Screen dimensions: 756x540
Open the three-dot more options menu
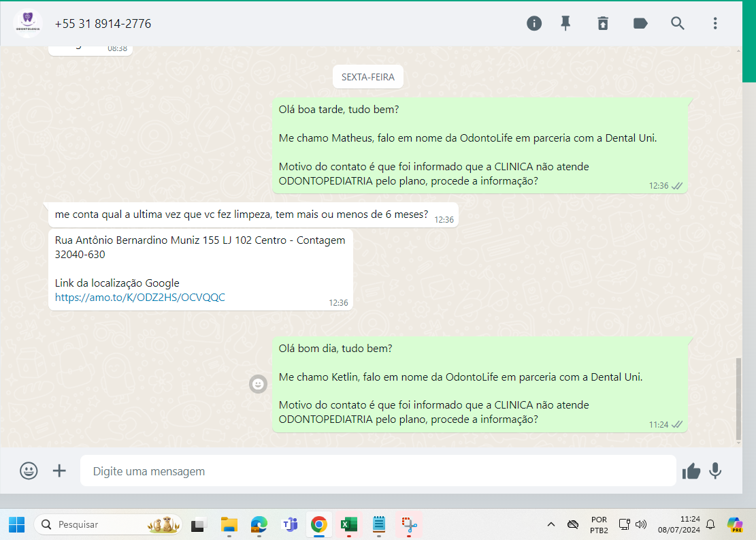715,23
